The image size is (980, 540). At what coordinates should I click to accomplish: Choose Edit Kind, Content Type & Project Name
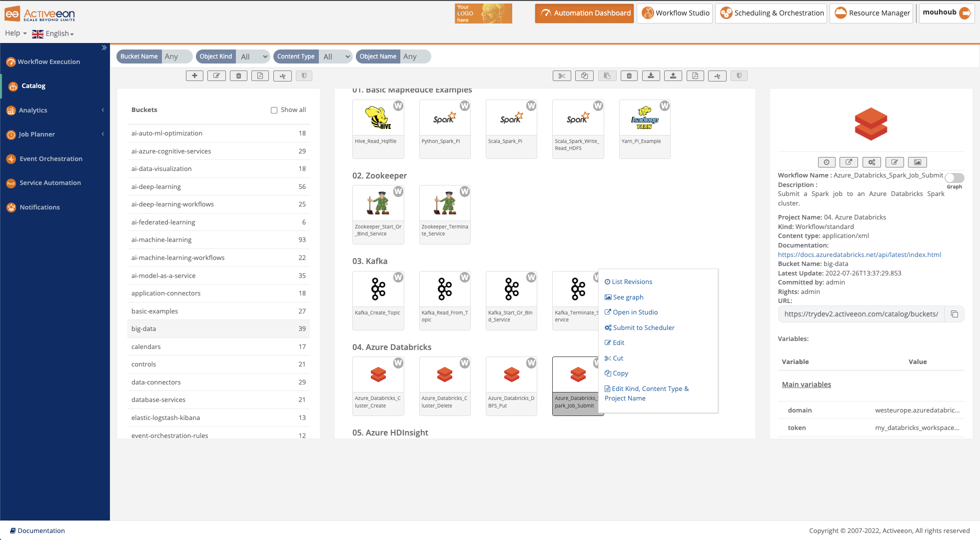coord(647,393)
